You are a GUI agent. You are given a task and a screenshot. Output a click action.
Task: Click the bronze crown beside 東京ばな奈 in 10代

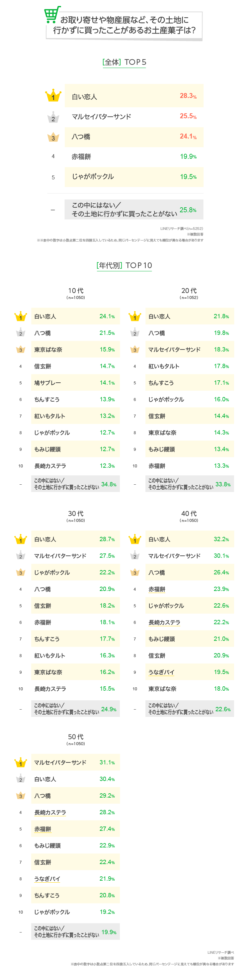21,349
